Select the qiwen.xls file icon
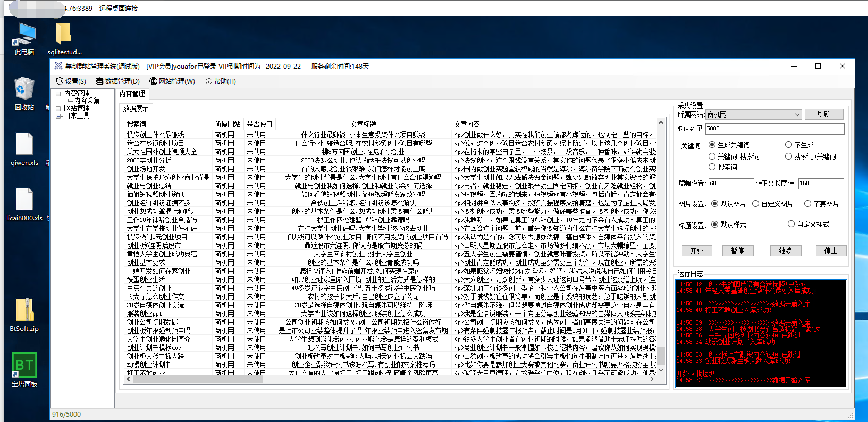 [x=24, y=149]
